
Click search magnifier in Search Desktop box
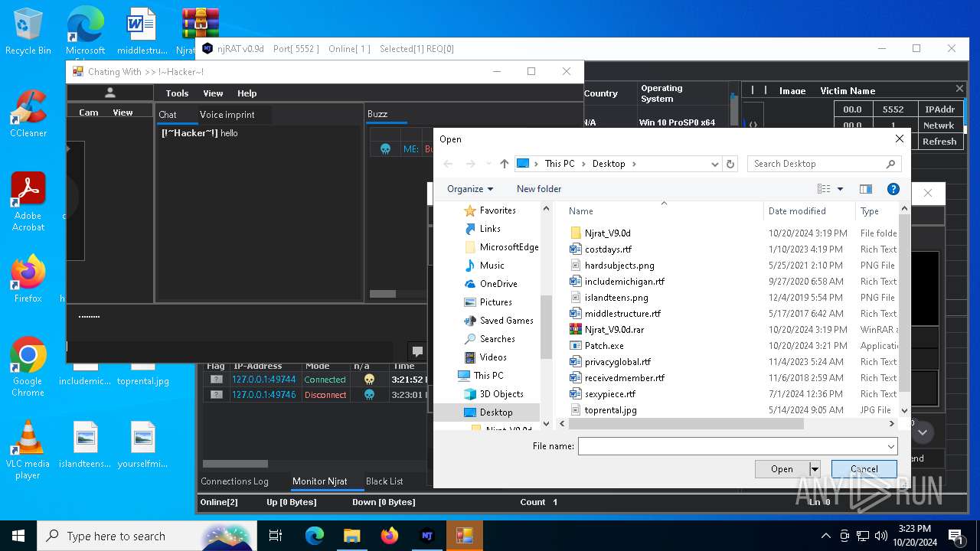coord(890,164)
